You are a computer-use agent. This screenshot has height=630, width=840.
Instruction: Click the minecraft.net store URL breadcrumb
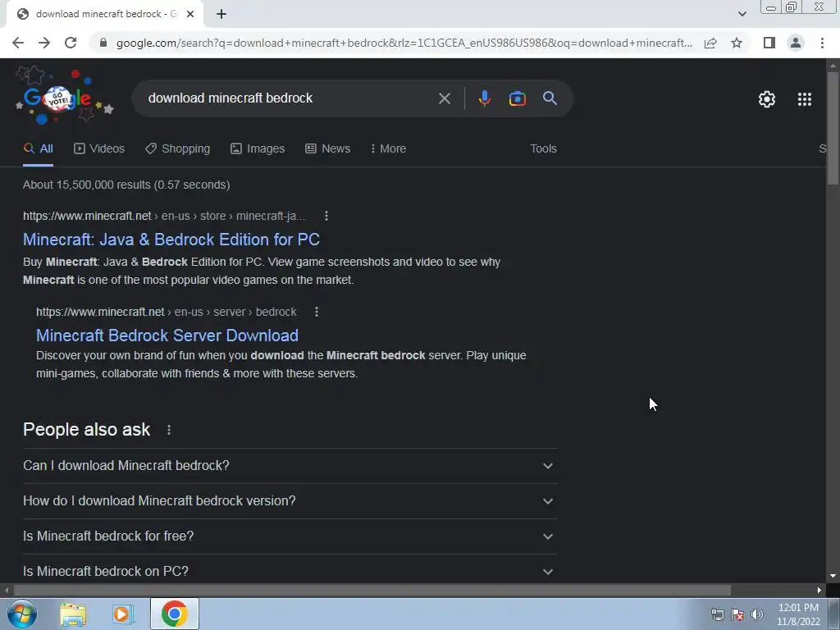pyautogui.click(x=164, y=216)
